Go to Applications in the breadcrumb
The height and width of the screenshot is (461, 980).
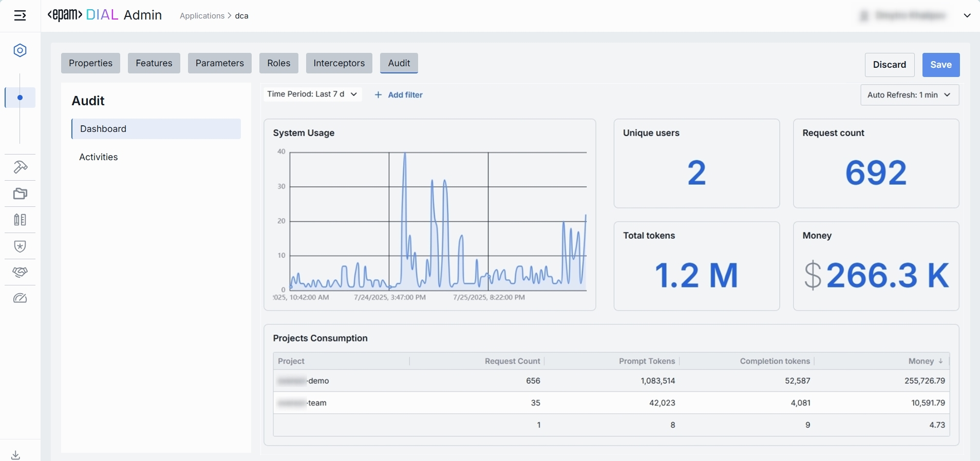(202, 16)
